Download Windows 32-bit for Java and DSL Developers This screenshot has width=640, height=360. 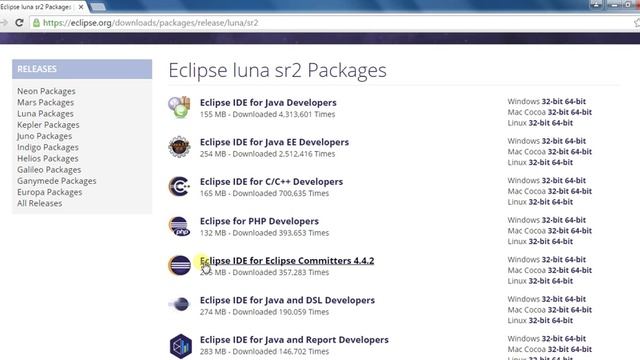pyautogui.click(x=552, y=299)
